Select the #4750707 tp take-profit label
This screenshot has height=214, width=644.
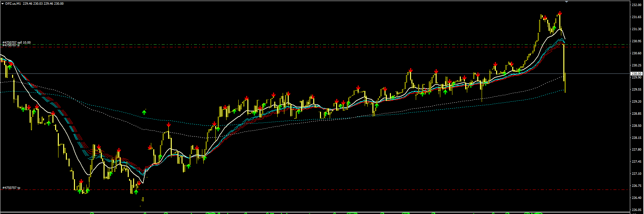click(11, 188)
